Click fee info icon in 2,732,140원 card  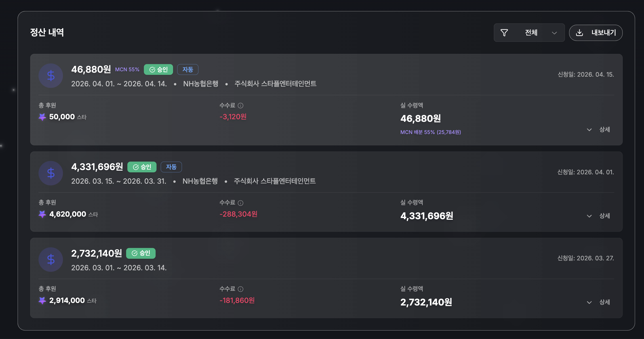click(x=241, y=289)
